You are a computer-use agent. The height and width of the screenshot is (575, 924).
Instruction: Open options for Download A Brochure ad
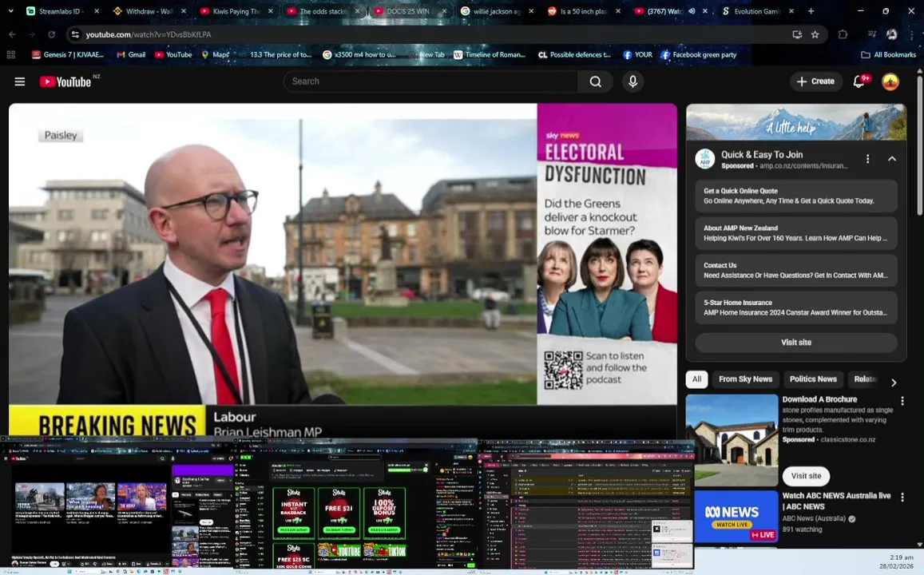[902, 401]
